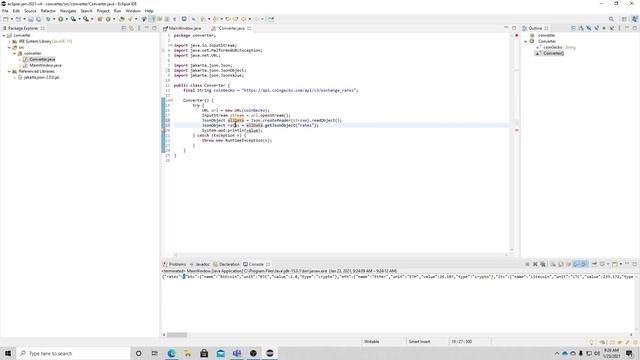Screen dimensions: 640x360
Task: Toggle Mark Occurrences in the toolbar
Action: 152,19
